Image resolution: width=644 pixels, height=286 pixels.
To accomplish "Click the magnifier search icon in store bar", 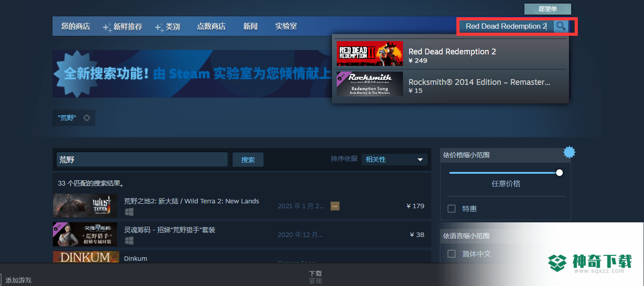I will 561,26.
